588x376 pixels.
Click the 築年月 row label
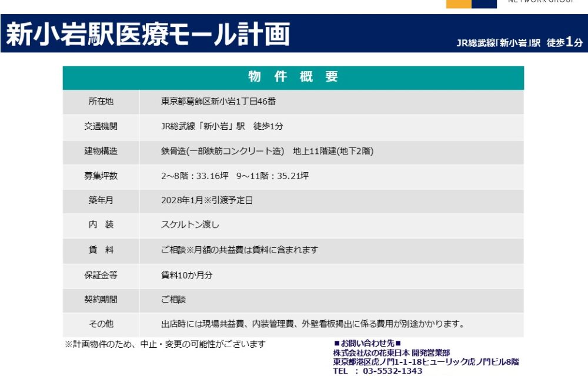[101, 200]
